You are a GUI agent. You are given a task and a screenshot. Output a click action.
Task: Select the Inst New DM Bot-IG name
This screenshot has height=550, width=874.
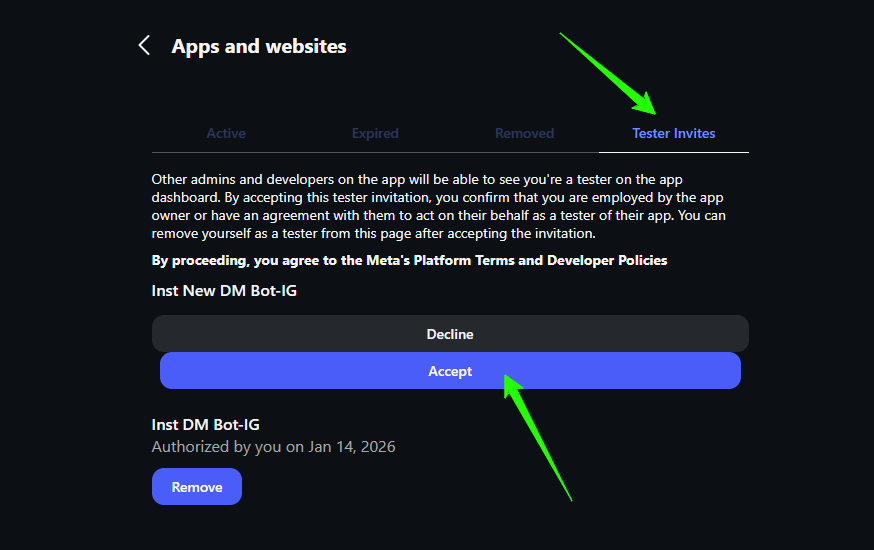click(x=224, y=291)
